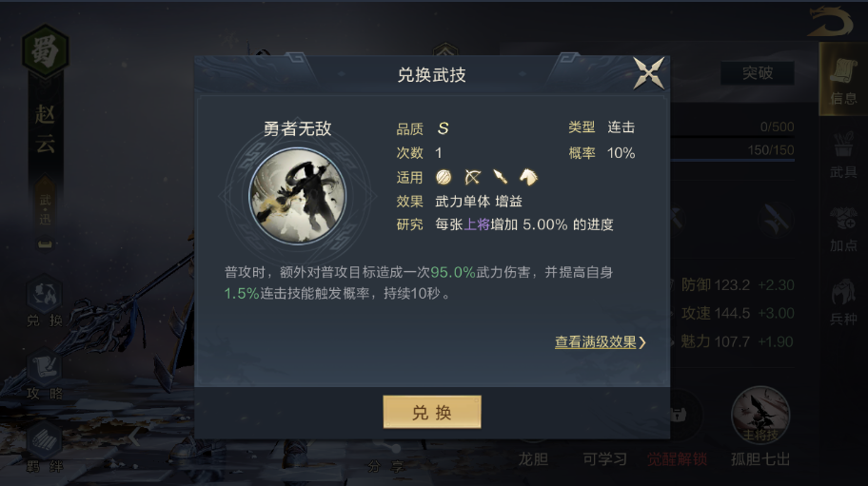Open the 兵种 sidebar icon

[843, 301]
